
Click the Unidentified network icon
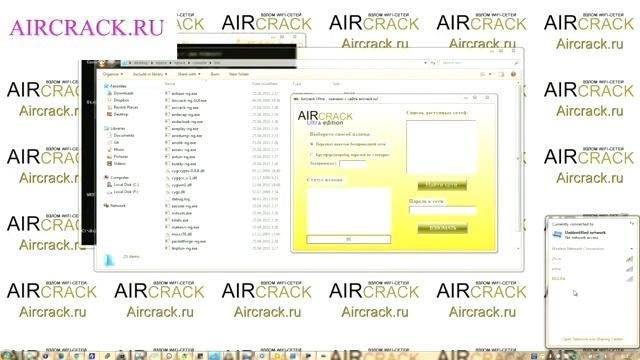[557, 234]
